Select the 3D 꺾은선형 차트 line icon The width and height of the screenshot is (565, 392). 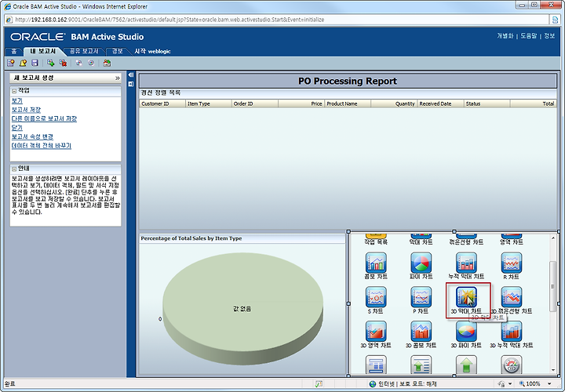coord(512,297)
